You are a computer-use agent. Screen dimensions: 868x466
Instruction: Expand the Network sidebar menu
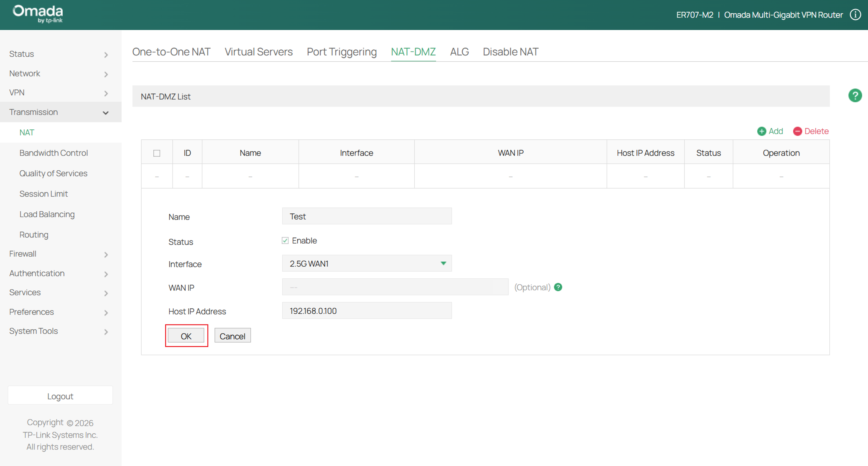[61, 74]
